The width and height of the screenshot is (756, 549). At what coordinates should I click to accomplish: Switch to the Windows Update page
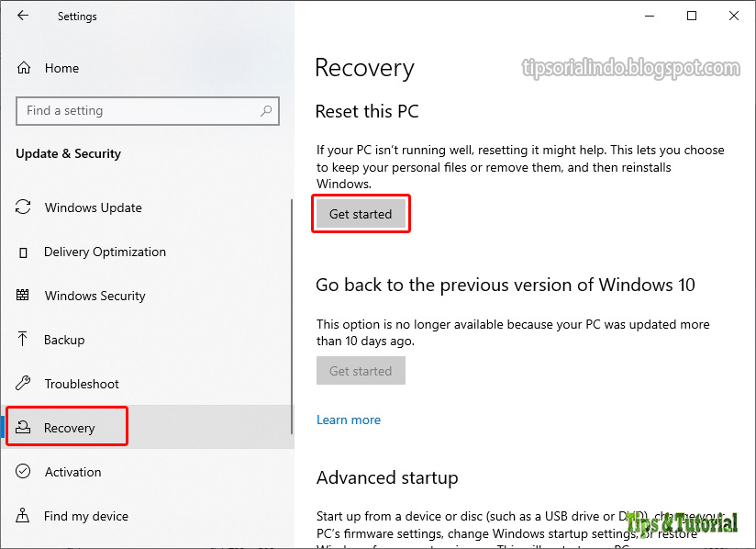pos(93,207)
